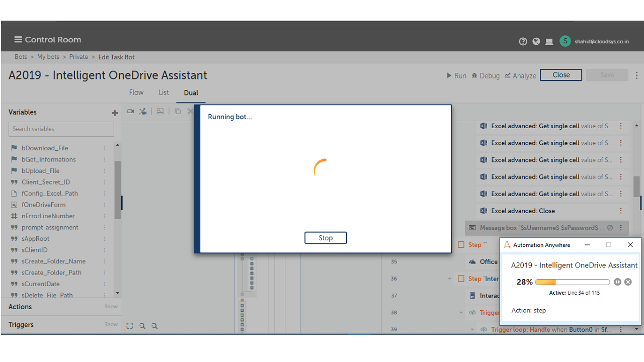Select the sCreate_Folder_Name variable
Image resolution: width=644 pixels, height=362 pixels.
pos(53,261)
